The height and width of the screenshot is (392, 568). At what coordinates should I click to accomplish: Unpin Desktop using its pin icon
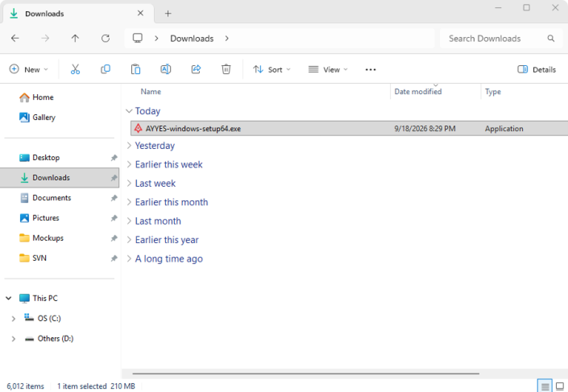tap(114, 158)
